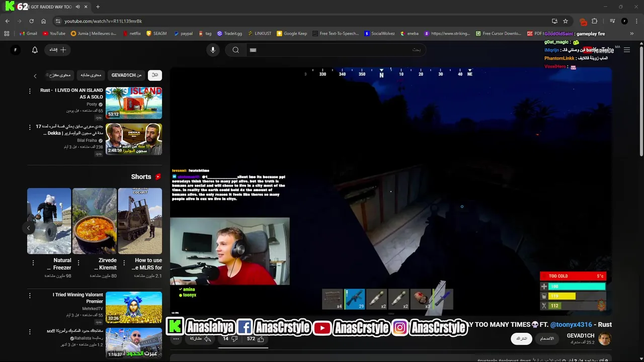Open options for Zirvede Kiremit short
The image size is (644, 362).
(x=78, y=262)
